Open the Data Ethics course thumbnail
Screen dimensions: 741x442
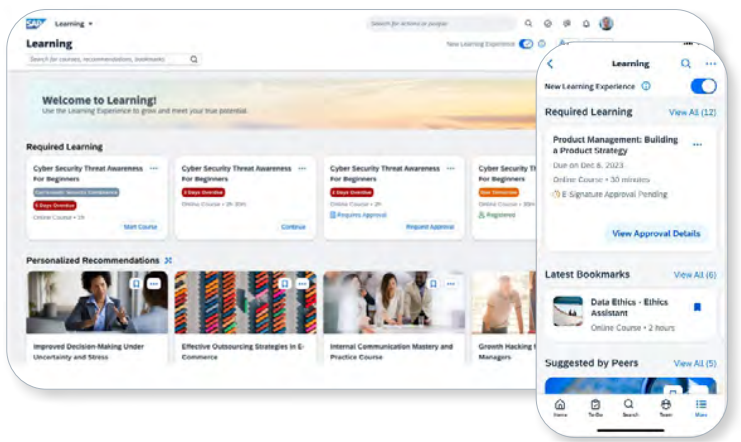click(568, 311)
